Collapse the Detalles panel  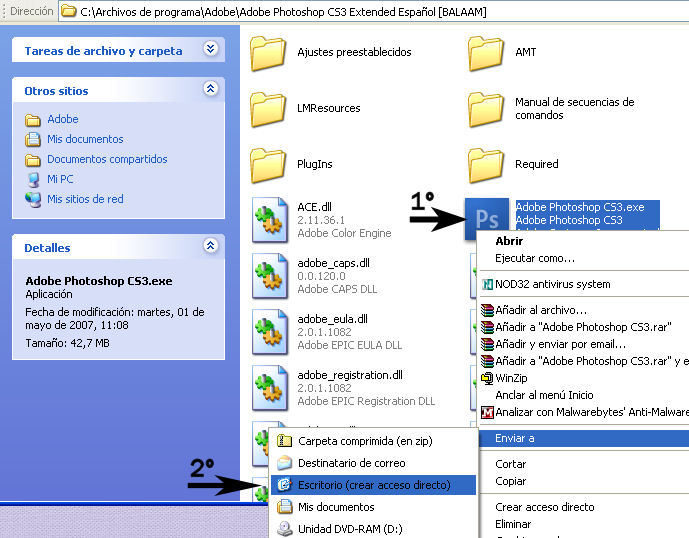210,245
